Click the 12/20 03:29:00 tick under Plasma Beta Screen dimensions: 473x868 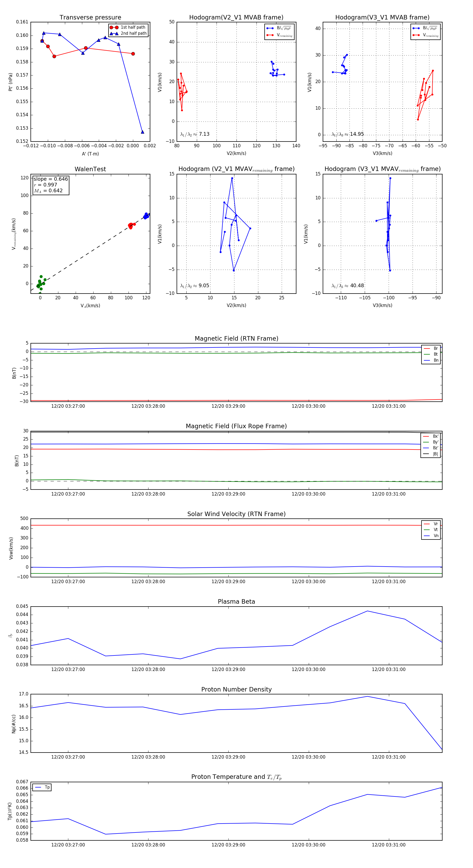228,669
